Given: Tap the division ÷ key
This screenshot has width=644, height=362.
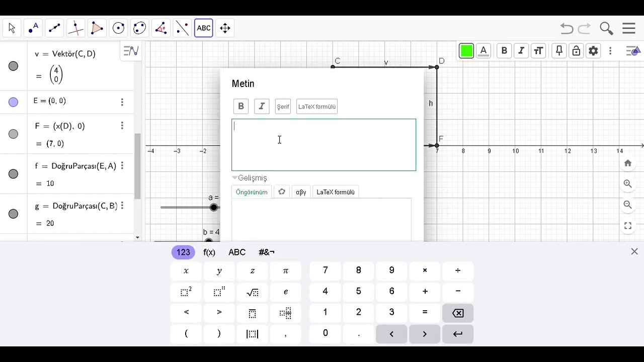Looking at the screenshot, I should [458, 271].
